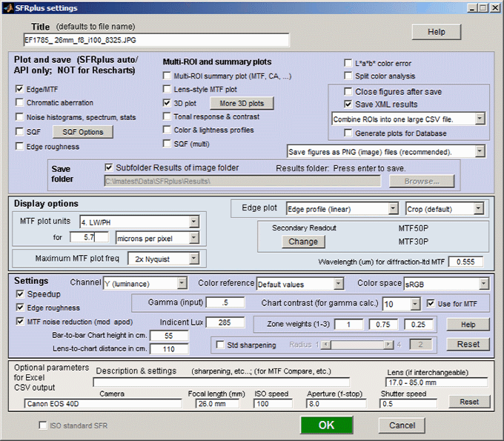Check Noise histograms, spectrum, stats
The image size is (504, 441).
point(19,117)
